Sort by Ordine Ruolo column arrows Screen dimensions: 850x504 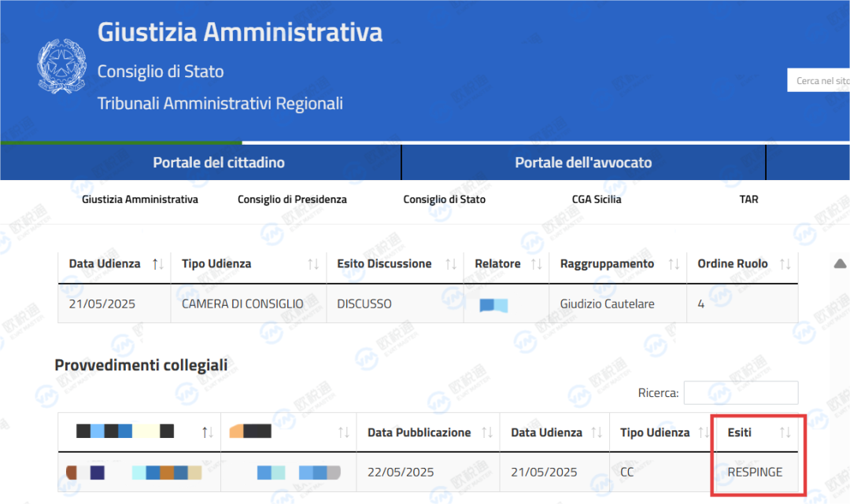click(x=785, y=264)
